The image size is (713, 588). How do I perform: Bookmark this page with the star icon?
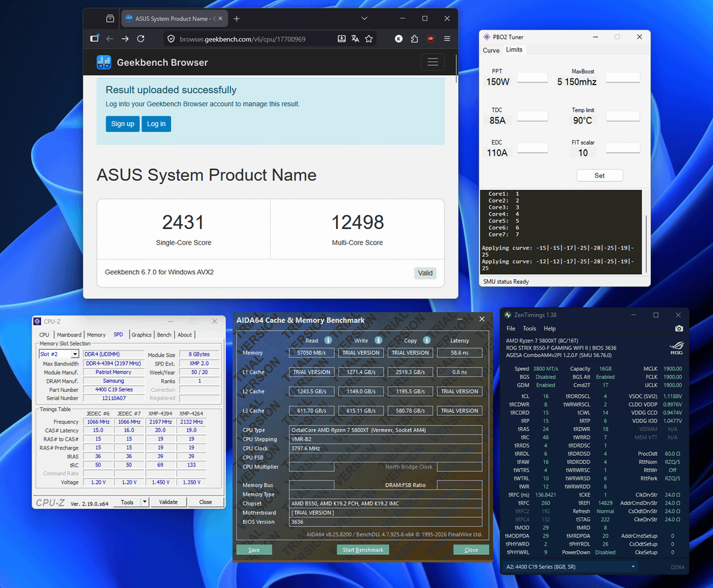369,39
